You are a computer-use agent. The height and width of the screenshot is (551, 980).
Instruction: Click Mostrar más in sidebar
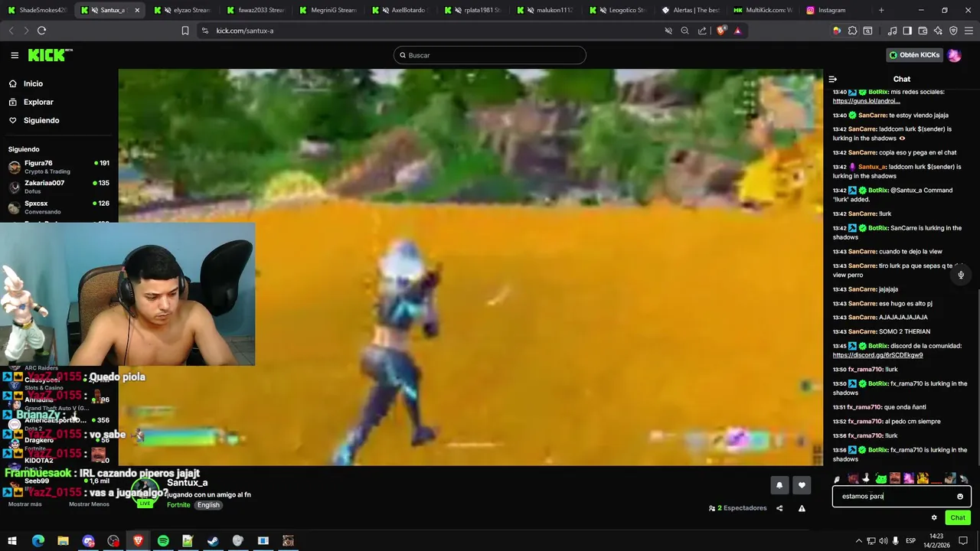[x=24, y=504]
